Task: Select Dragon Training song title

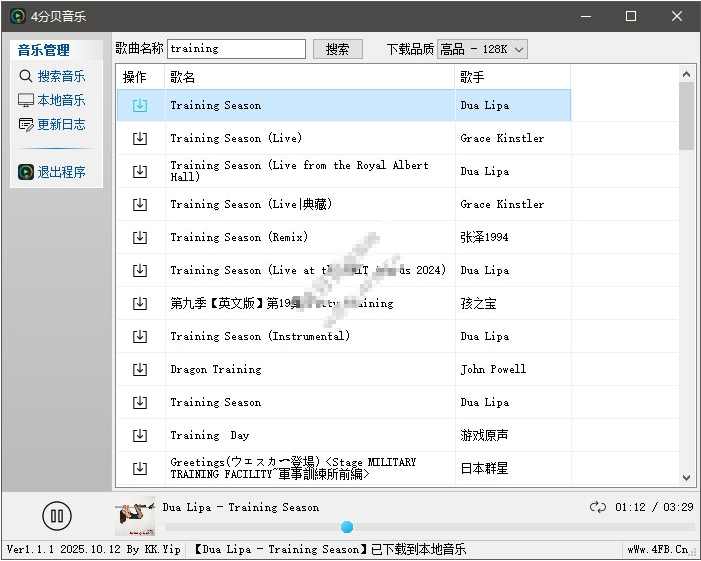Action: pos(216,369)
